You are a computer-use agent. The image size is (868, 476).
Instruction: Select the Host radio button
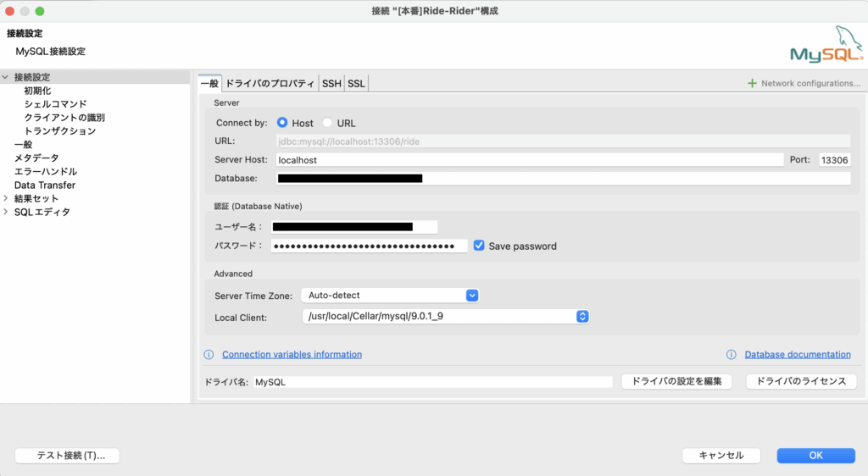(x=282, y=123)
